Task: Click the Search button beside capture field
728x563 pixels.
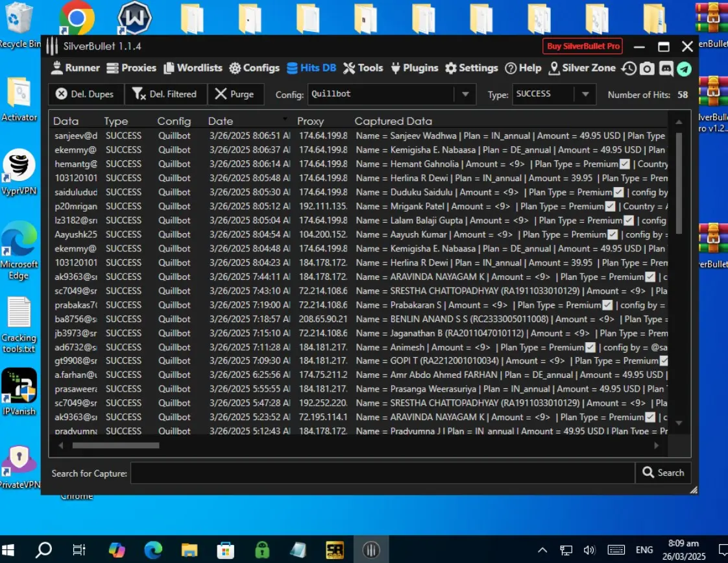Action: click(663, 473)
